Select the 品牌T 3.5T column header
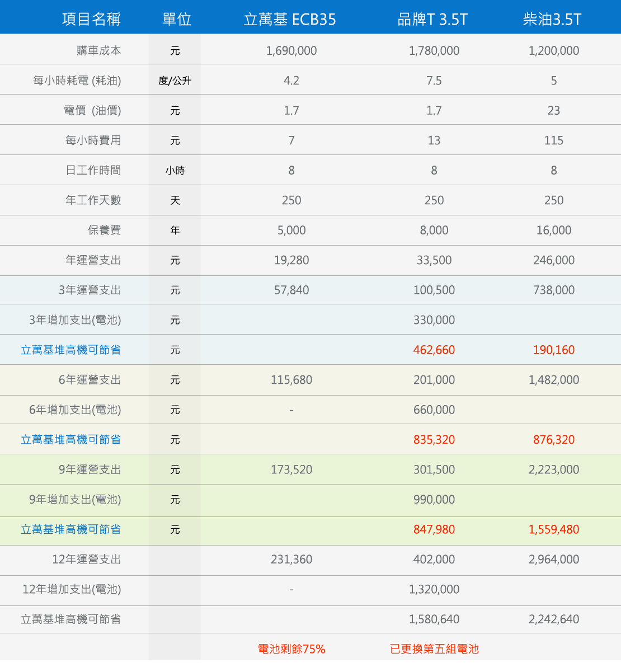Image resolution: width=621 pixels, height=672 pixels. 432,20
